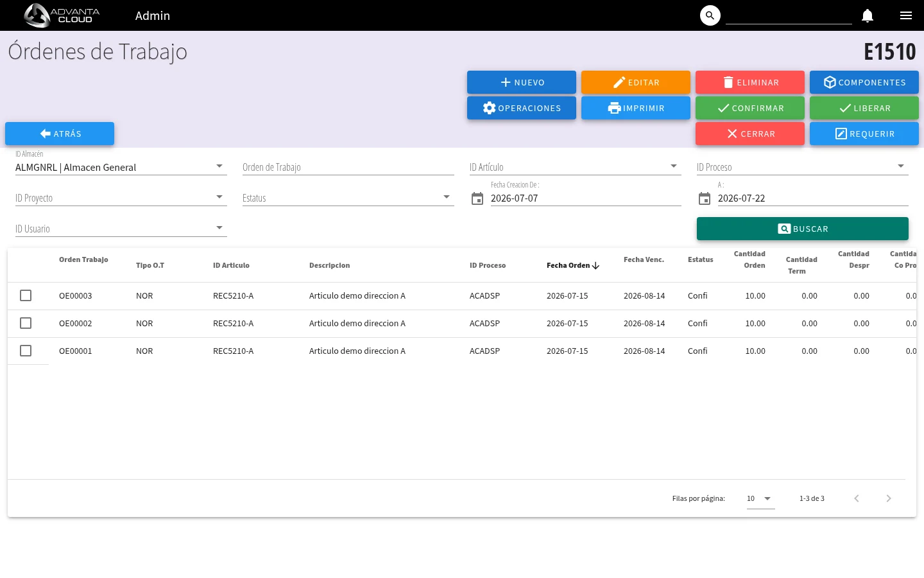This screenshot has height=578, width=924.
Task: Select checkbox for order OE00003
Action: pyautogui.click(x=26, y=295)
